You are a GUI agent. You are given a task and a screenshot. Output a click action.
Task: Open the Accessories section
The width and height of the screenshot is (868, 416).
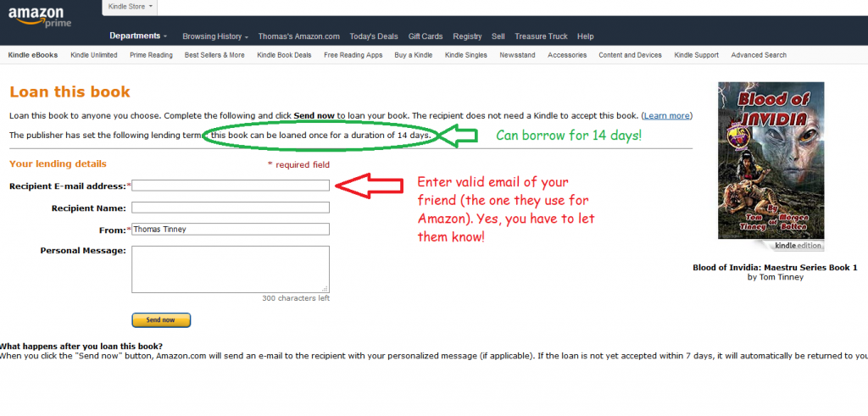point(567,55)
